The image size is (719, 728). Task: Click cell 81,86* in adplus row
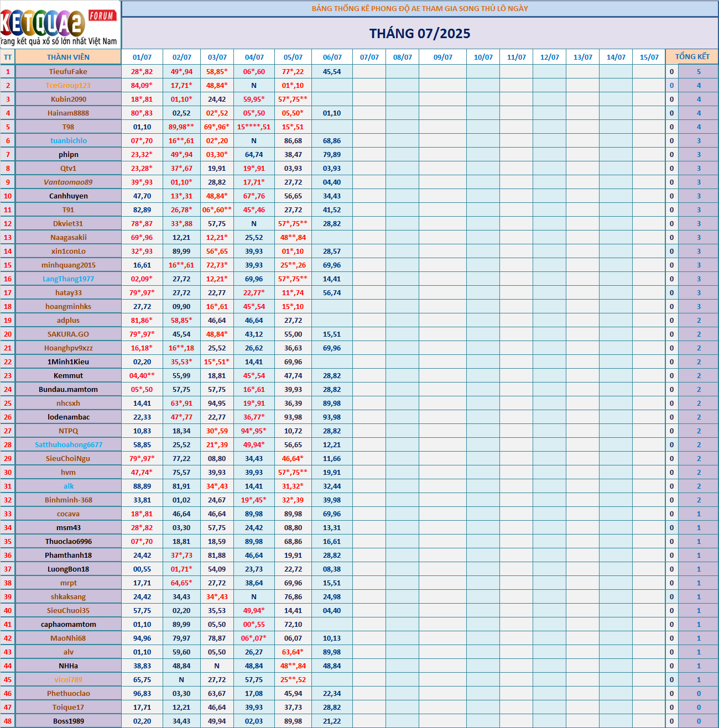click(142, 320)
